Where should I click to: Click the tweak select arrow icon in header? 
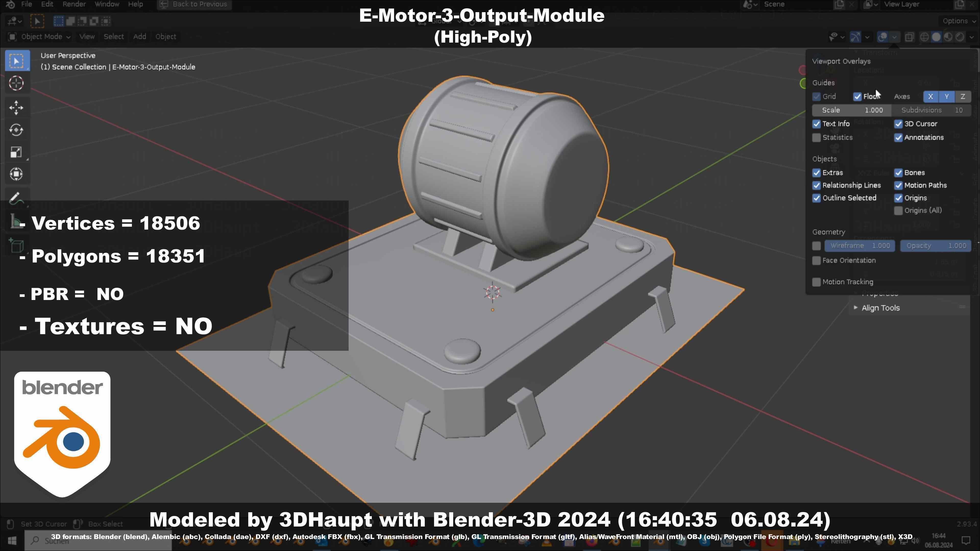37,21
